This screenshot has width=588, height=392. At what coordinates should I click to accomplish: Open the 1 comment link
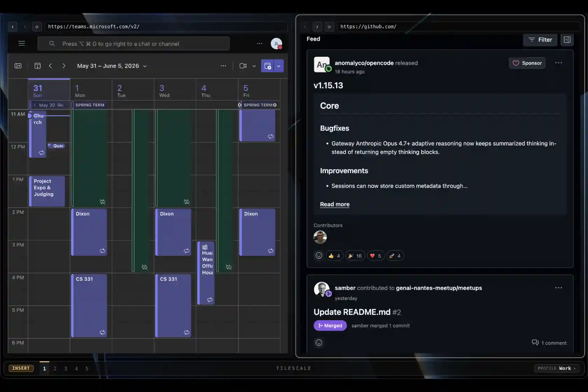pyautogui.click(x=549, y=343)
